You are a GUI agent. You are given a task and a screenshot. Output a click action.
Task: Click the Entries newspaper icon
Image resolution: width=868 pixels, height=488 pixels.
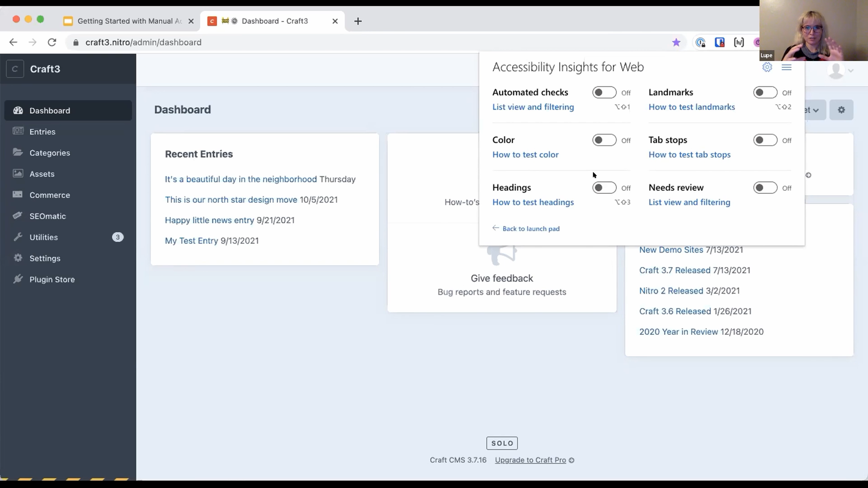18,131
